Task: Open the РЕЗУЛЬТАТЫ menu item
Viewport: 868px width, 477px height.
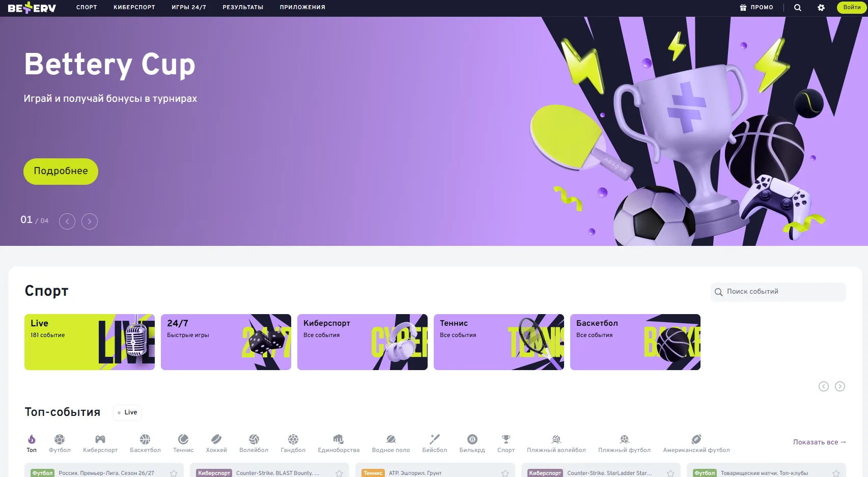Action: (x=243, y=8)
